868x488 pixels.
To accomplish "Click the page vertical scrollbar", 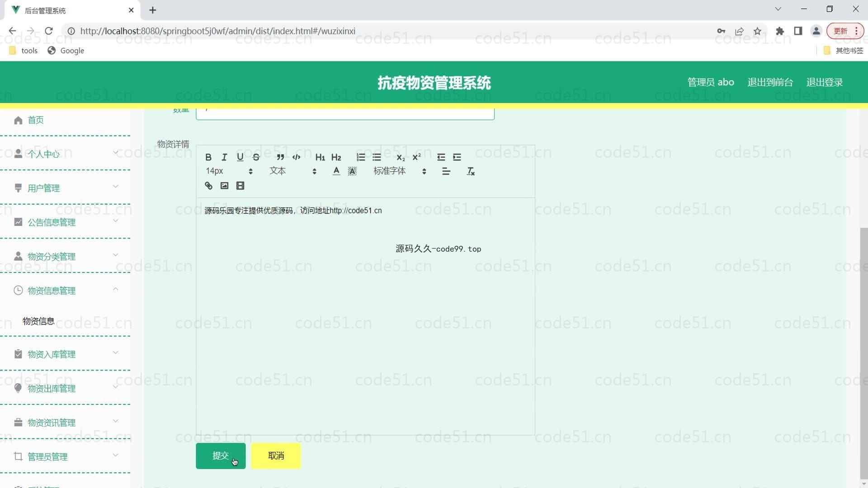I will [863, 352].
